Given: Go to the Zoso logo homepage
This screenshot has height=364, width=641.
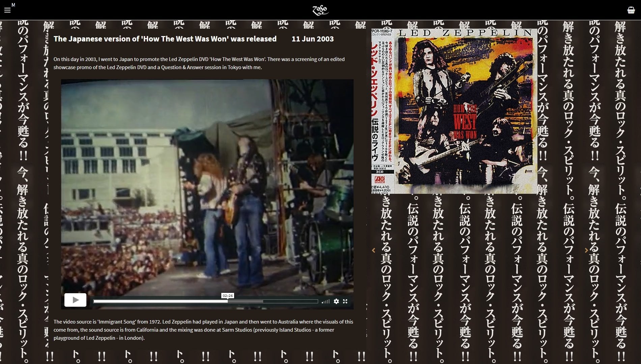Looking at the screenshot, I should pyautogui.click(x=320, y=10).
